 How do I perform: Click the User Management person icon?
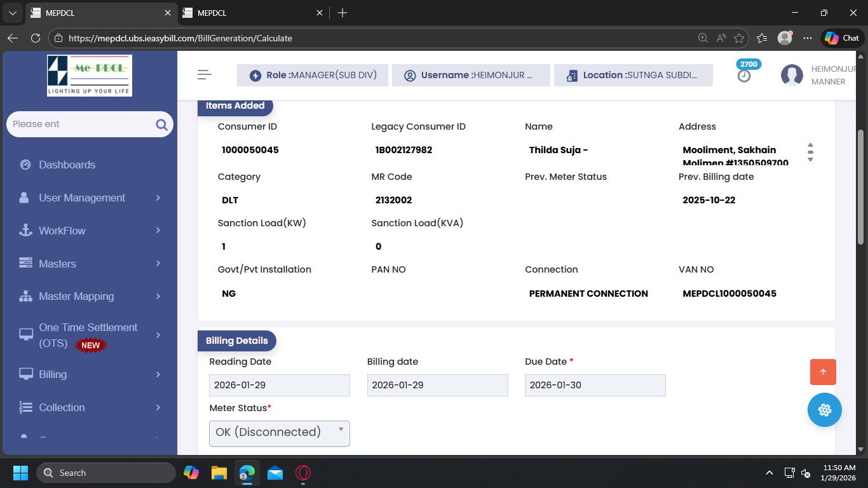click(24, 198)
